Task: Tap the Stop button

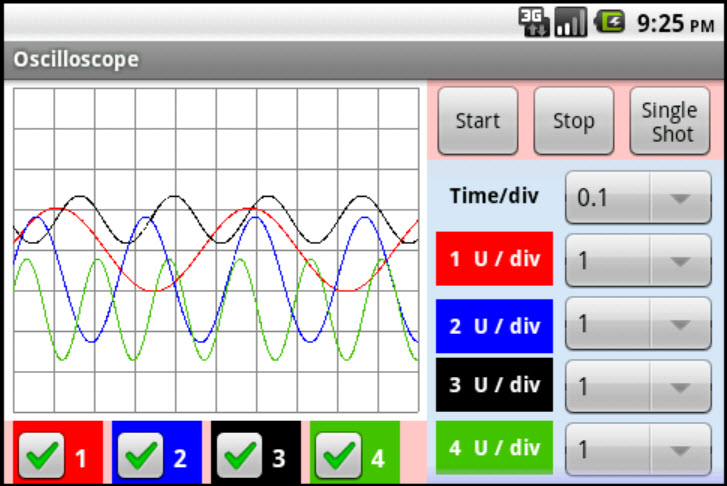Action: [x=574, y=121]
